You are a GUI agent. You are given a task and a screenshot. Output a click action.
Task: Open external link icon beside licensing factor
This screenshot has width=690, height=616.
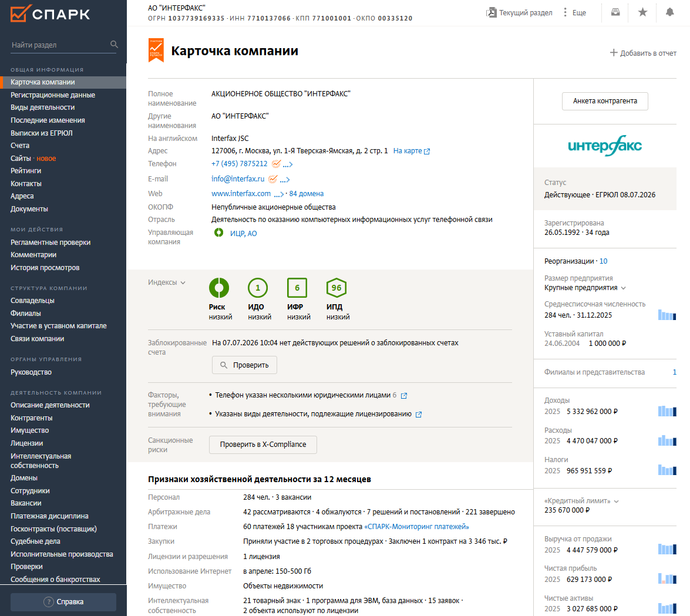(x=419, y=415)
